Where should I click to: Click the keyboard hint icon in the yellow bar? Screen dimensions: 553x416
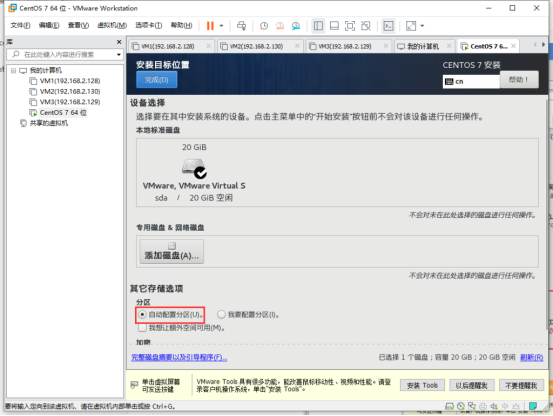click(134, 385)
